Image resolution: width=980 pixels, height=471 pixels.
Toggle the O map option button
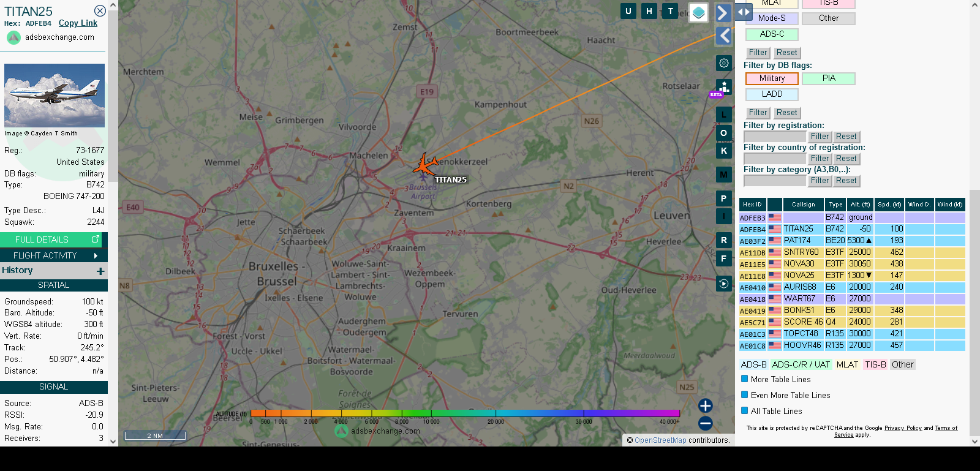tap(724, 133)
